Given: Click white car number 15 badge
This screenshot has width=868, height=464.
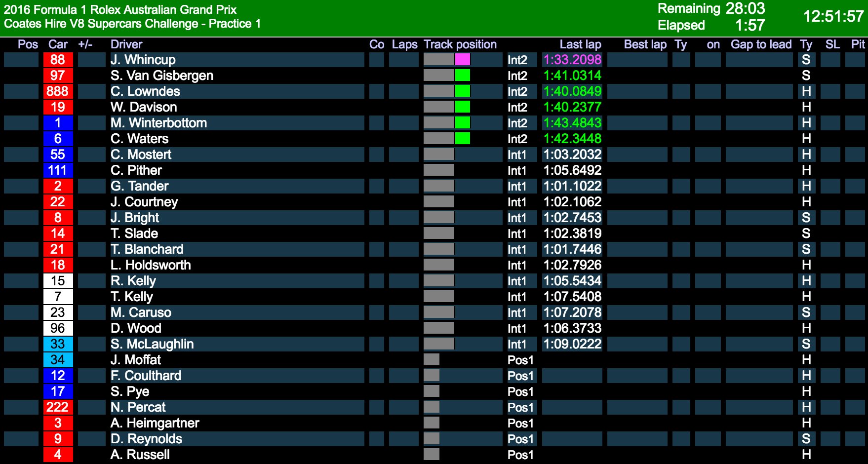Looking at the screenshot, I should 58,281.
